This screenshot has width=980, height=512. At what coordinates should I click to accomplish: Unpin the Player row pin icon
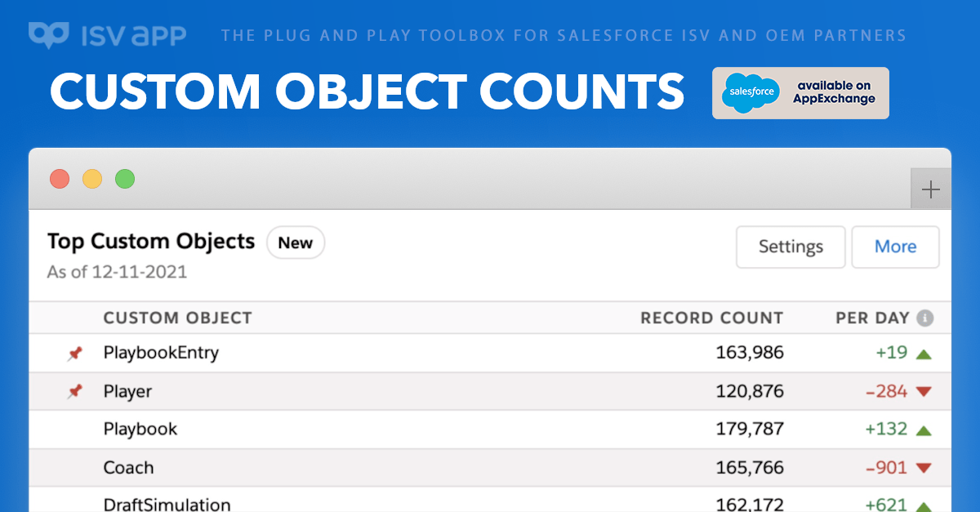click(75, 392)
